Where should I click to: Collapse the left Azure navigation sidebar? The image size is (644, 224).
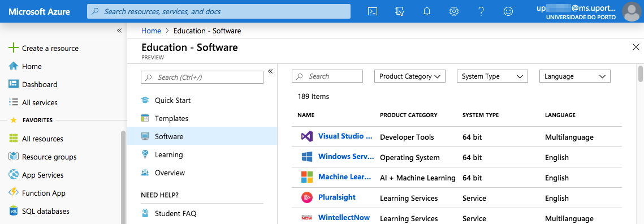(x=119, y=31)
